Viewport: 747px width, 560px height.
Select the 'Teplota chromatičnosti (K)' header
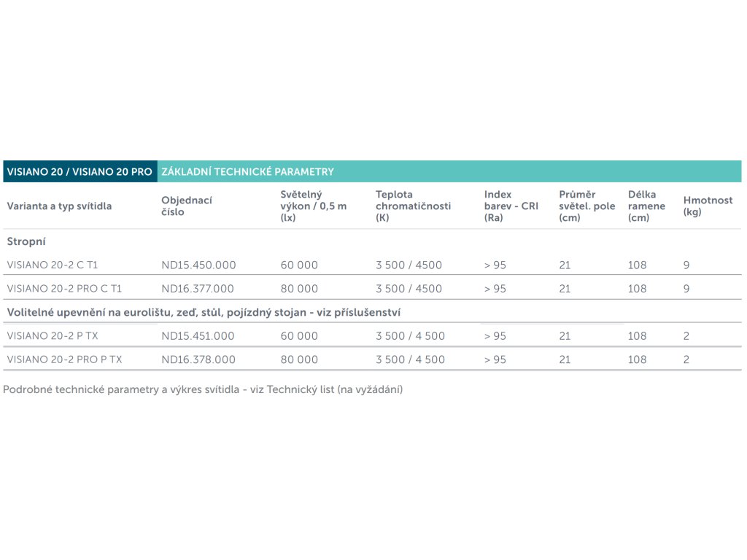tap(413, 206)
